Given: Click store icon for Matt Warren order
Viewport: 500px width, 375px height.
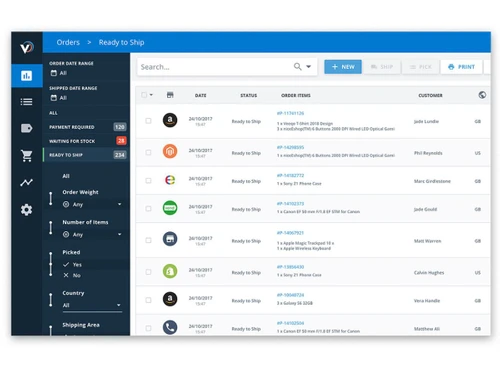Looking at the screenshot, I should pos(170,239).
